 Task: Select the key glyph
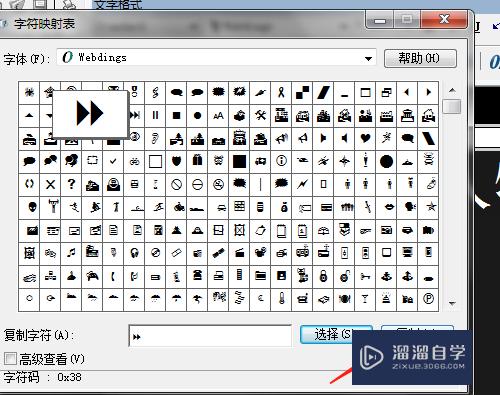tap(365, 276)
